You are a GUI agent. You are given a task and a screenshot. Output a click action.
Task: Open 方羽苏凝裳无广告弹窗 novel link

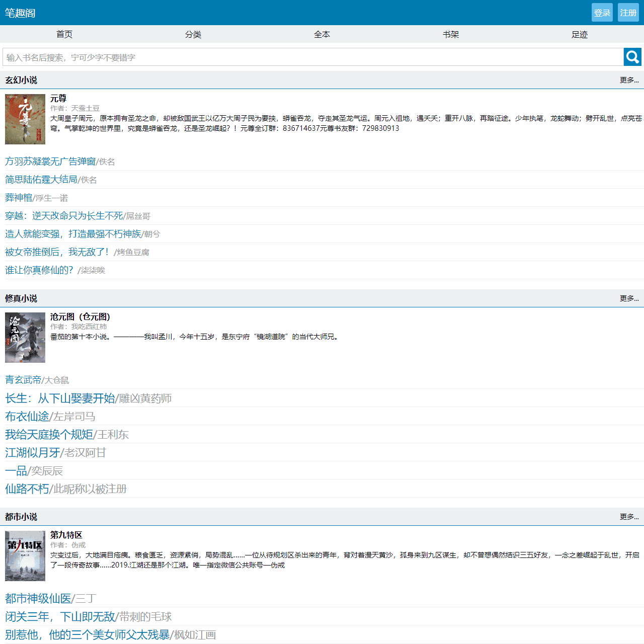pos(50,161)
